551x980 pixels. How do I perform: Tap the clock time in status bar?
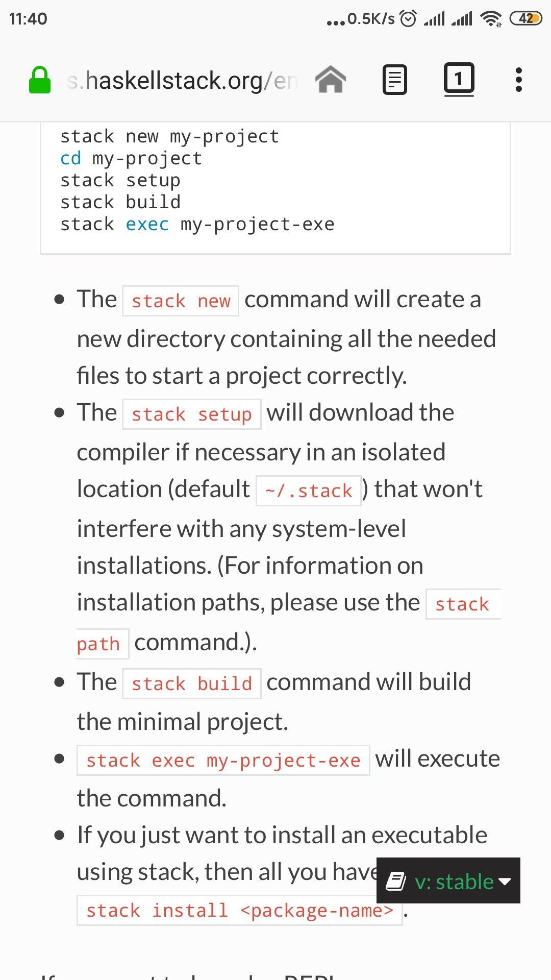pos(28,19)
